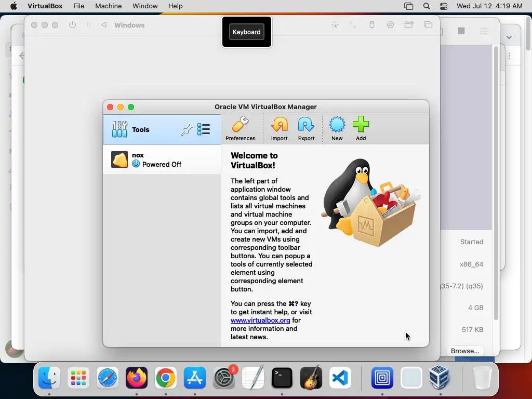Select the Tools item in sidebar
The height and width of the screenshot is (399, 532).
pyautogui.click(x=162, y=129)
